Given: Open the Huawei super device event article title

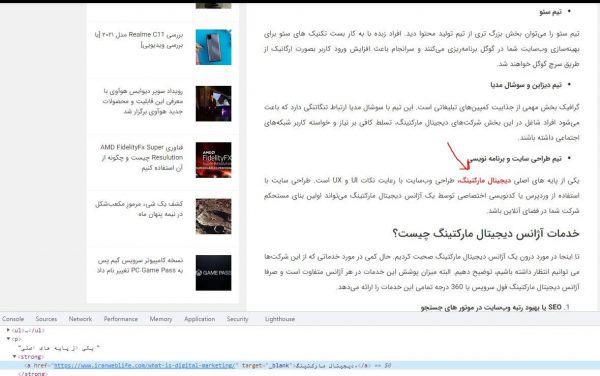Looking at the screenshot, I should (x=143, y=101).
